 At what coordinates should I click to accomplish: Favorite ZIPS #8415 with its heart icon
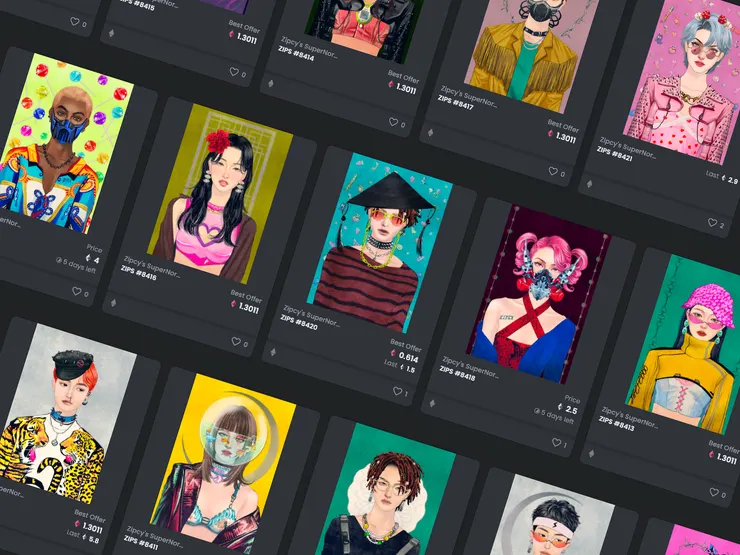point(234,72)
